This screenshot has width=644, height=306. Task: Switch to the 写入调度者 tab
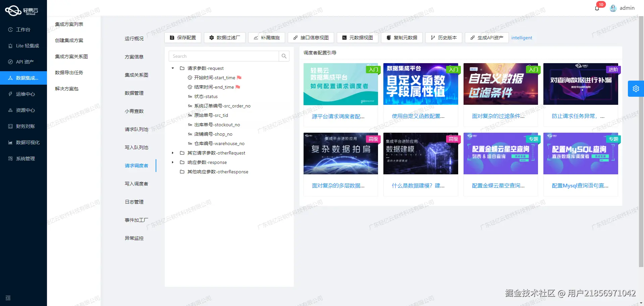[x=137, y=183]
